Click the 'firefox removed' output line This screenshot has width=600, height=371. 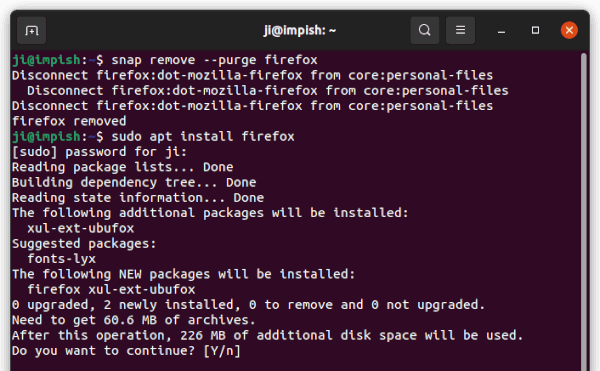click(69, 121)
